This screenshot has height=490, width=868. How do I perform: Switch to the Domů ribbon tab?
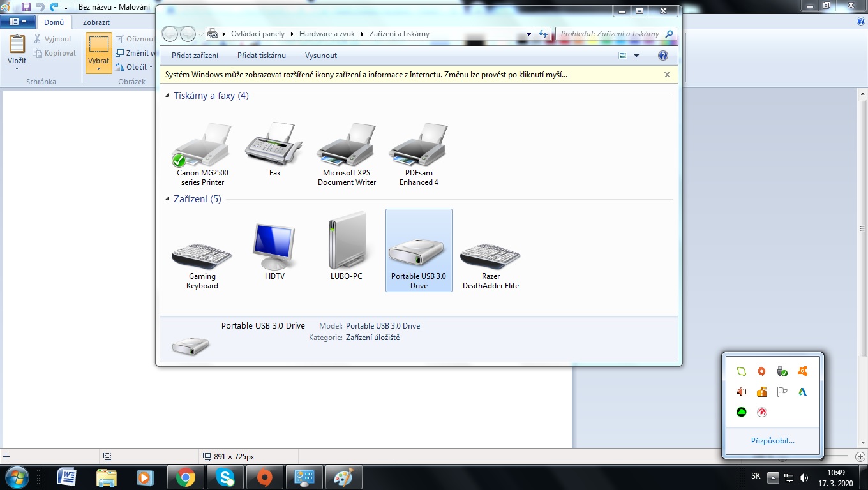click(54, 22)
